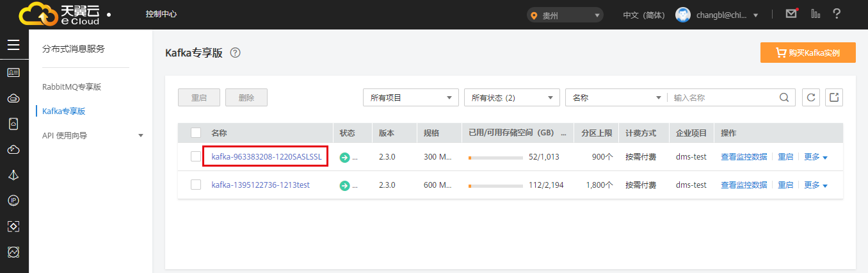Click status icon of kafka-1395122736 row
Viewport: 868px width, 273px height.
coord(344,185)
